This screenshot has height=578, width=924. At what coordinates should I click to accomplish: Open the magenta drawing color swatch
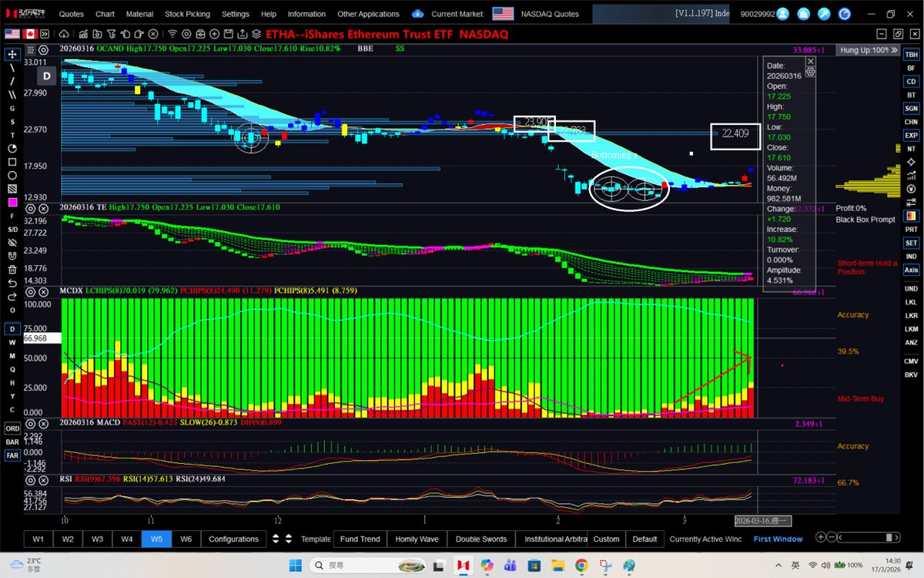(x=12, y=202)
